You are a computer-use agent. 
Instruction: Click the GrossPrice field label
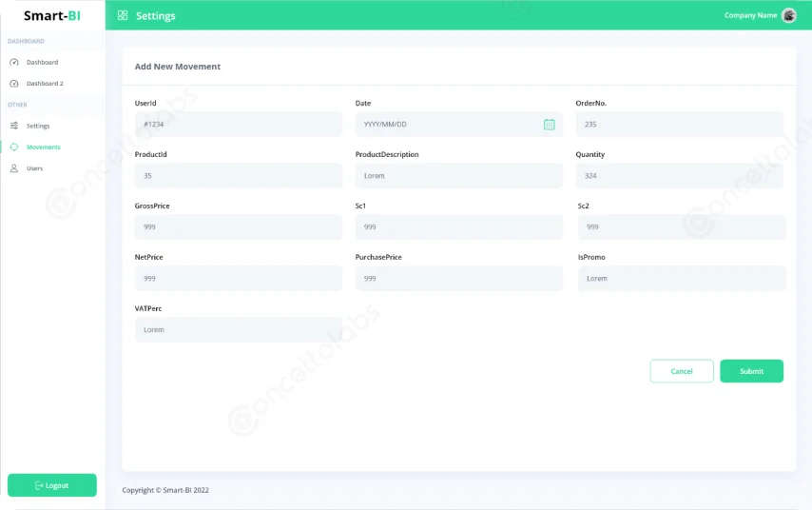point(152,206)
